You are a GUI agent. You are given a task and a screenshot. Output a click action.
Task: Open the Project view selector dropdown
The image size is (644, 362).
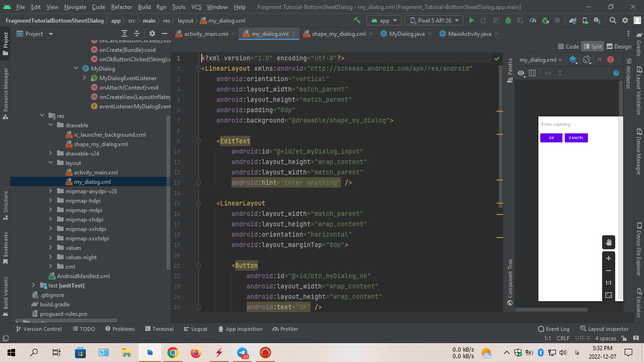[x=35, y=33]
